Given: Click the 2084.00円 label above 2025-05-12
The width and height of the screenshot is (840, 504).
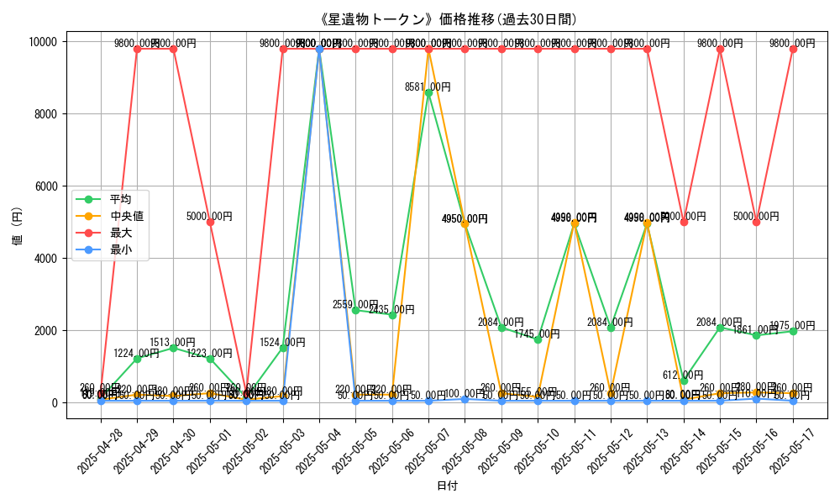Looking at the screenshot, I should click(610, 322).
